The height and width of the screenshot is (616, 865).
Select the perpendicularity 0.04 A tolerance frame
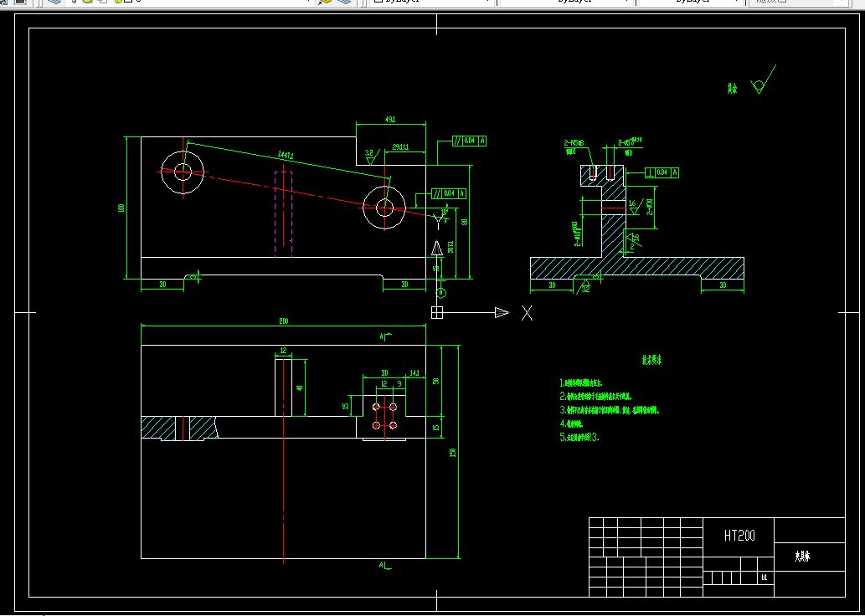(x=662, y=172)
